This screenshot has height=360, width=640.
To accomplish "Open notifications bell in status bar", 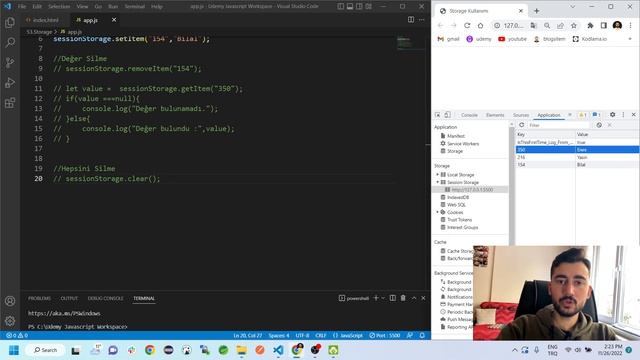I will [x=422, y=335].
